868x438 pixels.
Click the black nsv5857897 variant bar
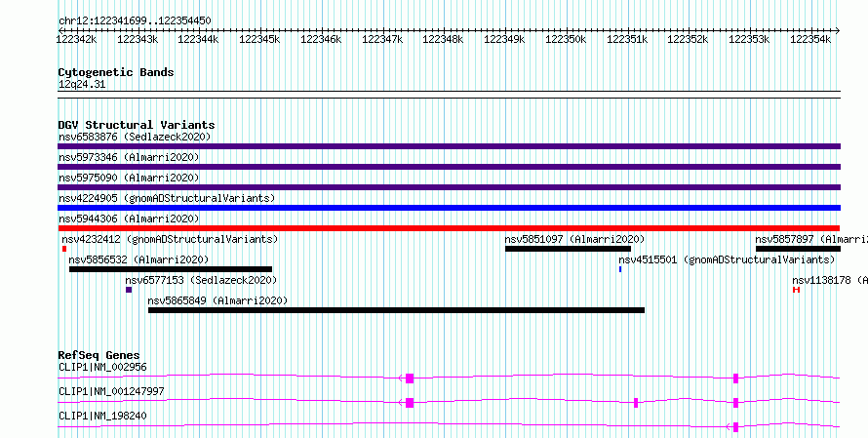tap(798, 249)
